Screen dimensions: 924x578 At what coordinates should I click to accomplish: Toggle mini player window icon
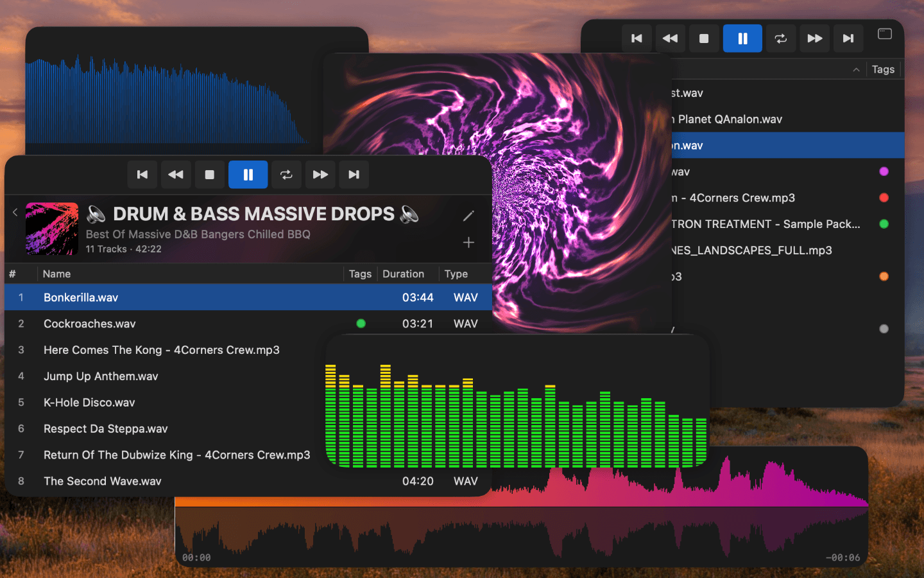885,34
